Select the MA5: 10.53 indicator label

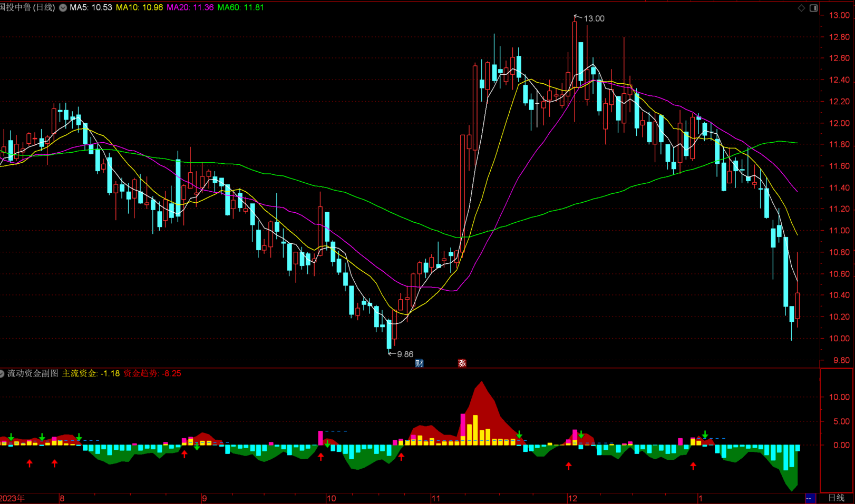pyautogui.click(x=91, y=7)
